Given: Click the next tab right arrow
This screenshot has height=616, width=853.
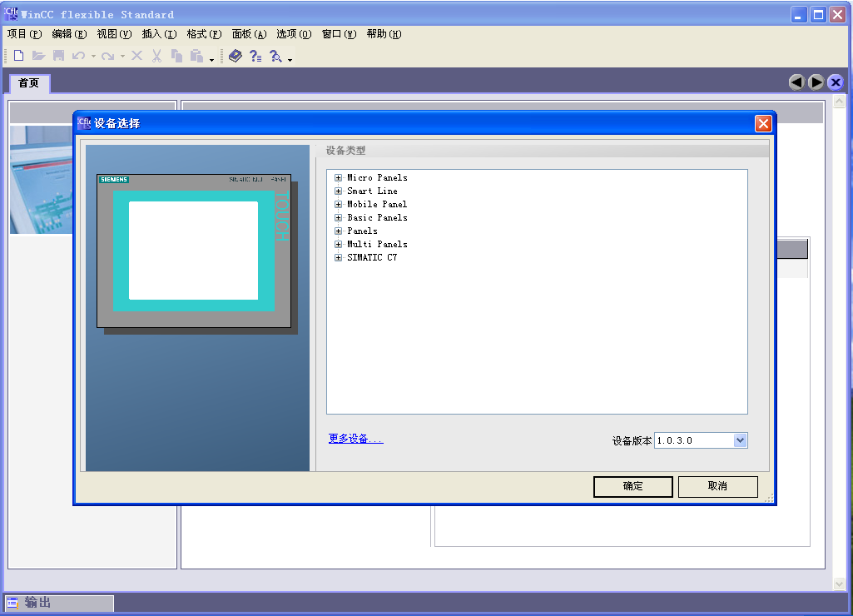Looking at the screenshot, I should [816, 82].
